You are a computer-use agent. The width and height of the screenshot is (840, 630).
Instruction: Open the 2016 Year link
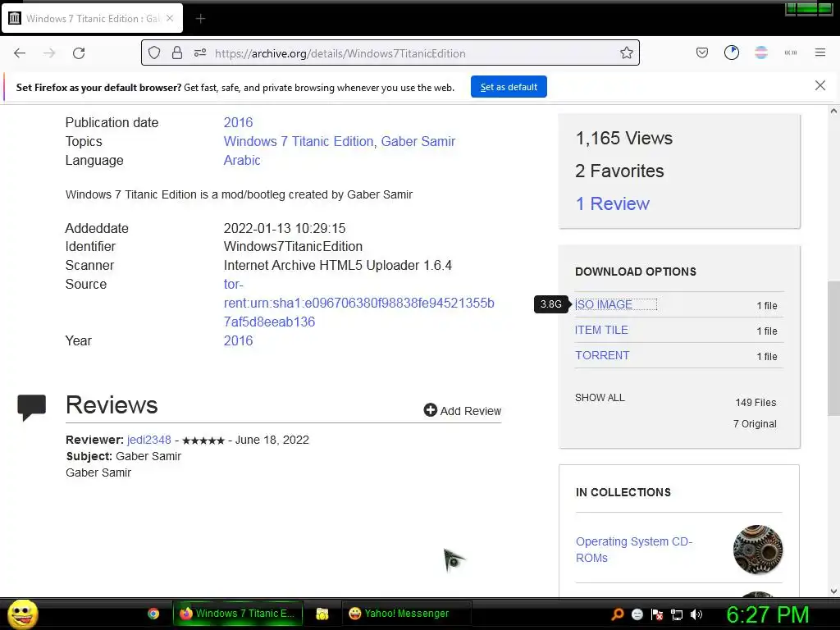pos(238,340)
